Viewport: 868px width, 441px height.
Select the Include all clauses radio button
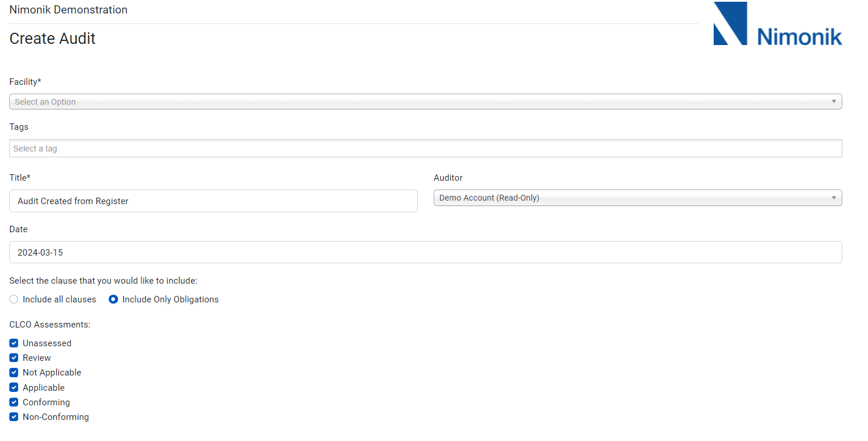click(x=14, y=299)
